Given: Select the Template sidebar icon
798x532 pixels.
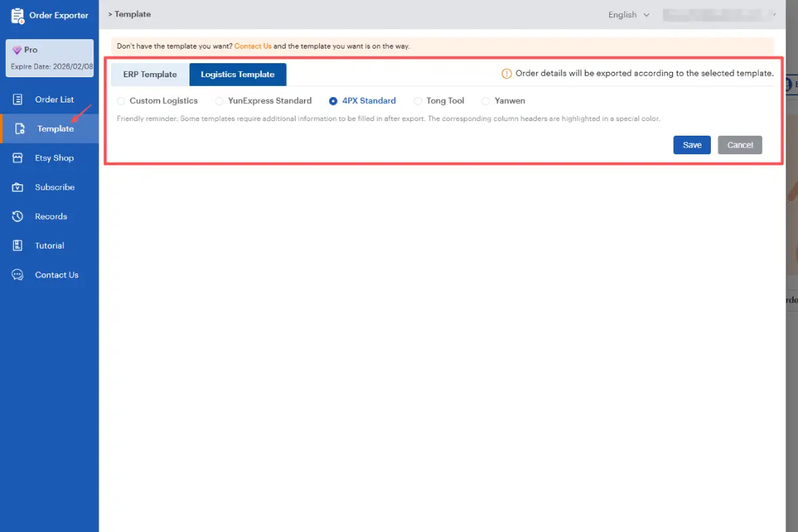Looking at the screenshot, I should [x=16, y=128].
